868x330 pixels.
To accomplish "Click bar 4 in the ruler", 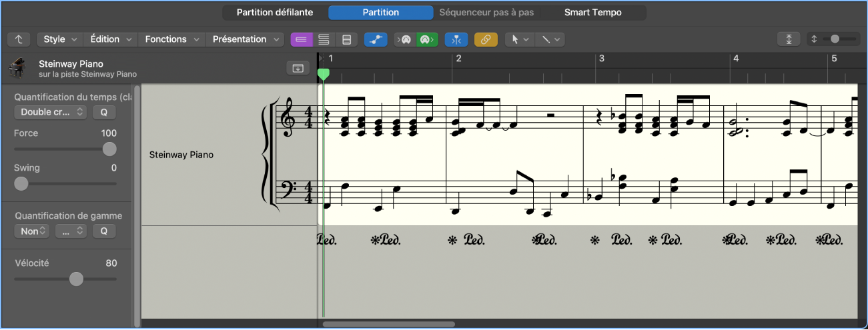I will [736, 59].
